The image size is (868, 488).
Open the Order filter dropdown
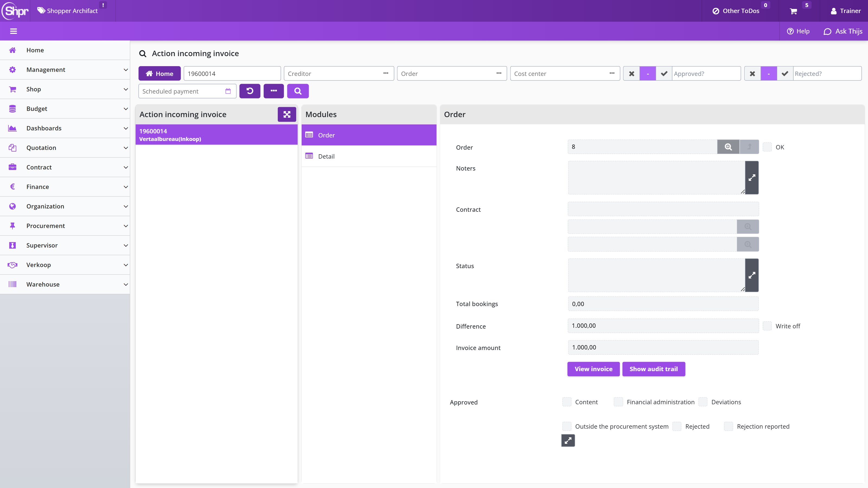(499, 73)
